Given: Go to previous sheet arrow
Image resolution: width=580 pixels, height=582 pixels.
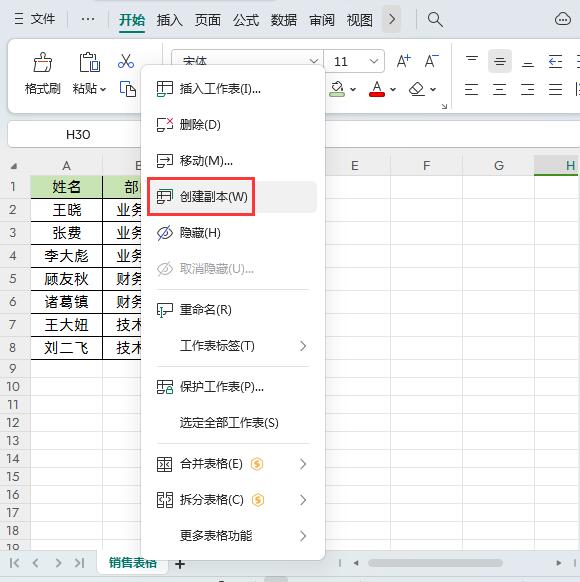Looking at the screenshot, I should [36, 563].
